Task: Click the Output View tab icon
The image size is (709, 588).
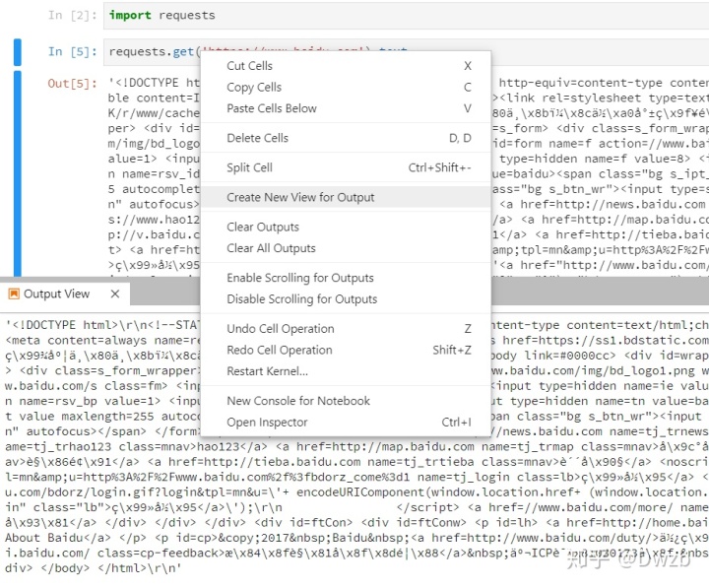Action: 14,294
